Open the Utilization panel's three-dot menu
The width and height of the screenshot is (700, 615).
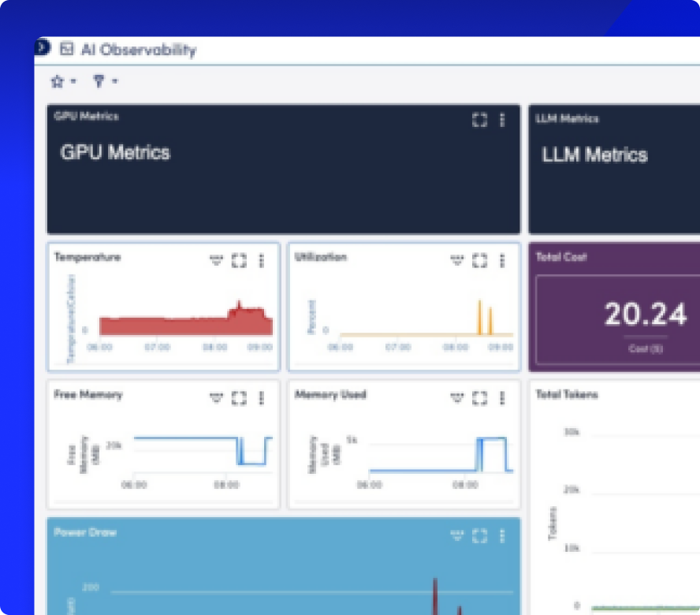[x=502, y=260]
